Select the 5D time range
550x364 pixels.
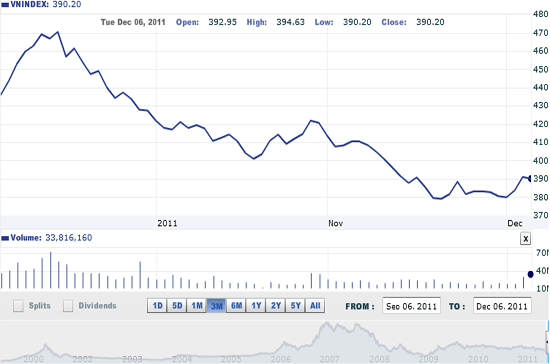click(x=177, y=306)
